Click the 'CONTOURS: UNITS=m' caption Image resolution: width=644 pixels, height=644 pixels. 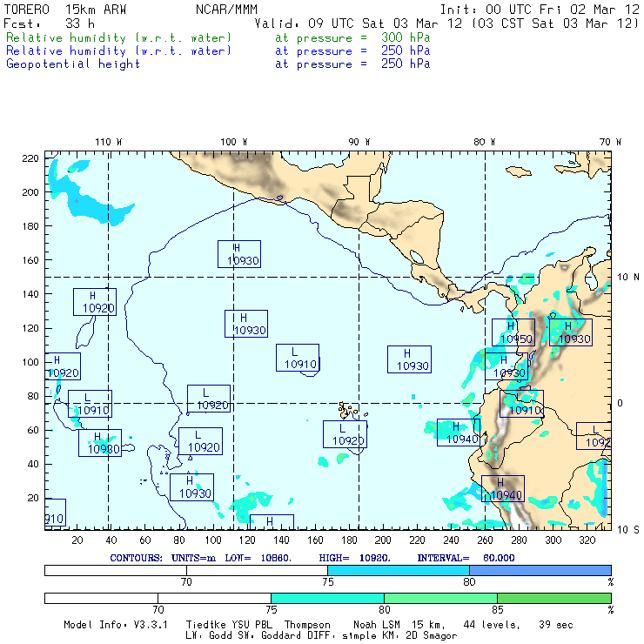tap(163, 558)
